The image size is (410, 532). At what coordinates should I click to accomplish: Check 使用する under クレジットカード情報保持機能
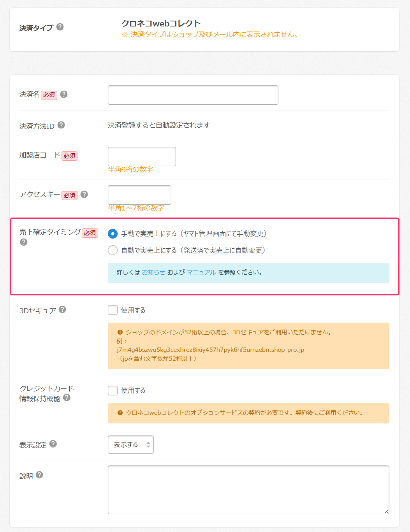113,390
